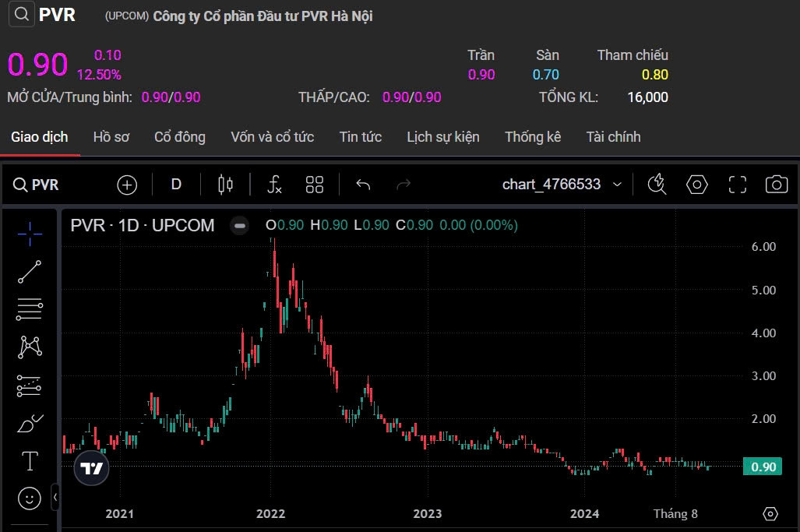The image size is (800, 532).
Task: Click the green 0.90 price label on price axis
Action: pos(763,467)
